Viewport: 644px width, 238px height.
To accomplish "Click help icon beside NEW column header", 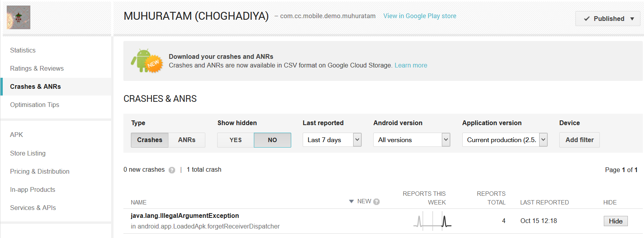I will pos(377,202).
